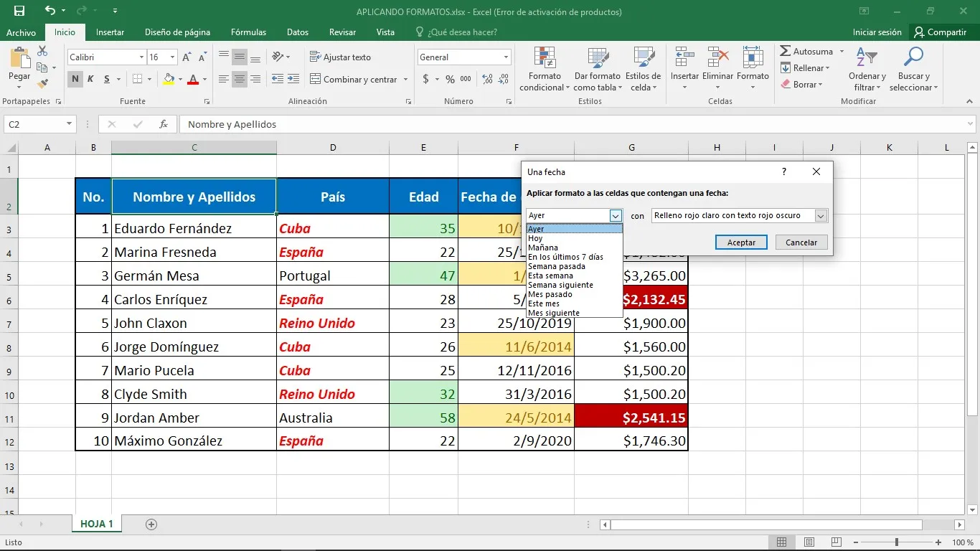
Task: Click Ajustar texto wrap button
Action: (341, 57)
